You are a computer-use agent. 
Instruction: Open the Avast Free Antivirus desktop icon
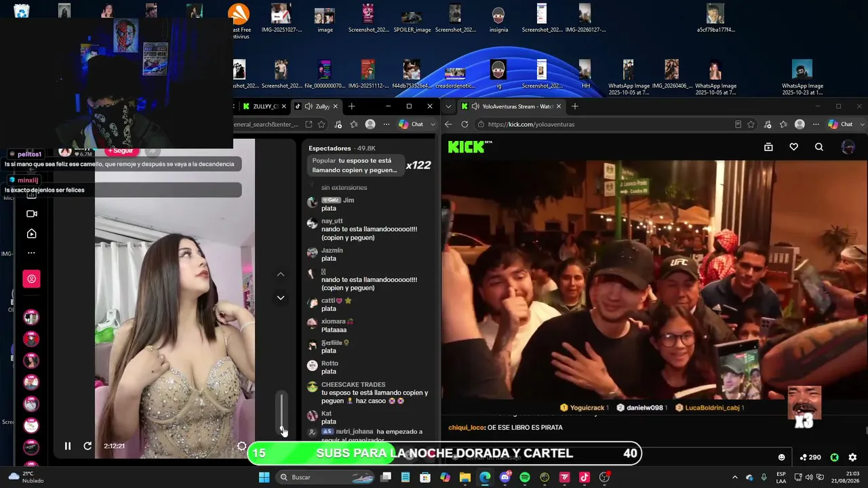[x=239, y=22]
